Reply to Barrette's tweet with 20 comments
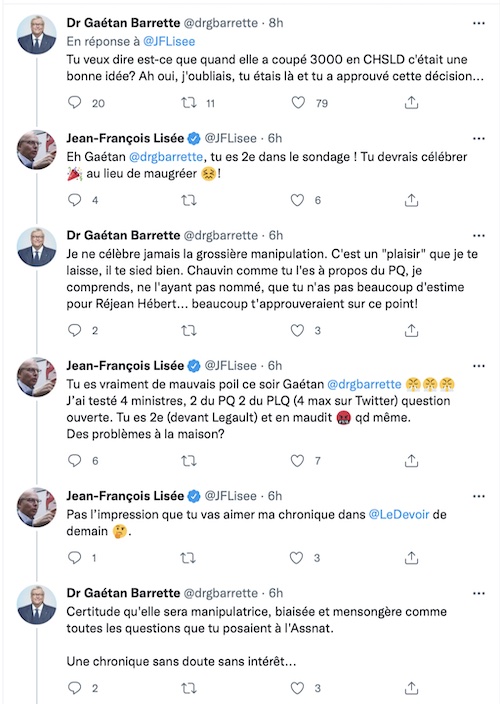The image size is (500, 704). pos(75,103)
